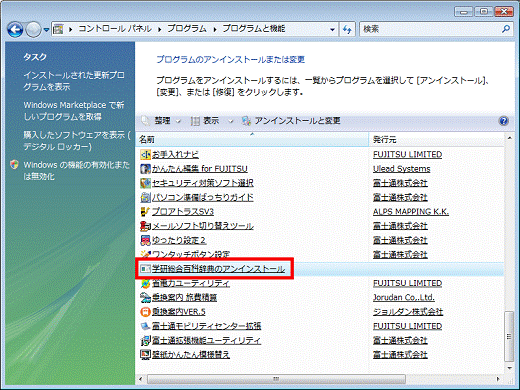The image size is (520, 390).
Task: Select 乗換案内VER.5 program name
Action: point(179,312)
